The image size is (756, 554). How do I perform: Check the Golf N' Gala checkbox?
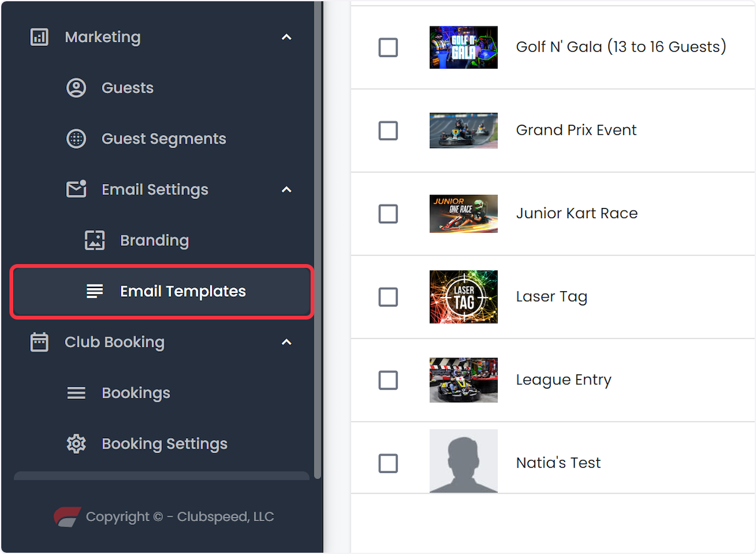(x=388, y=47)
